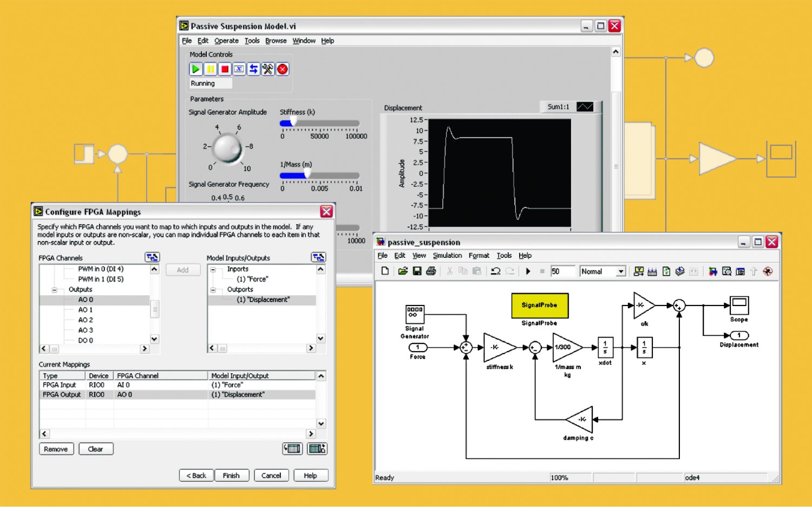Image resolution: width=812 pixels, height=507 pixels.
Task: Open the Simulation menu in passive_suspension
Action: (447, 255)
